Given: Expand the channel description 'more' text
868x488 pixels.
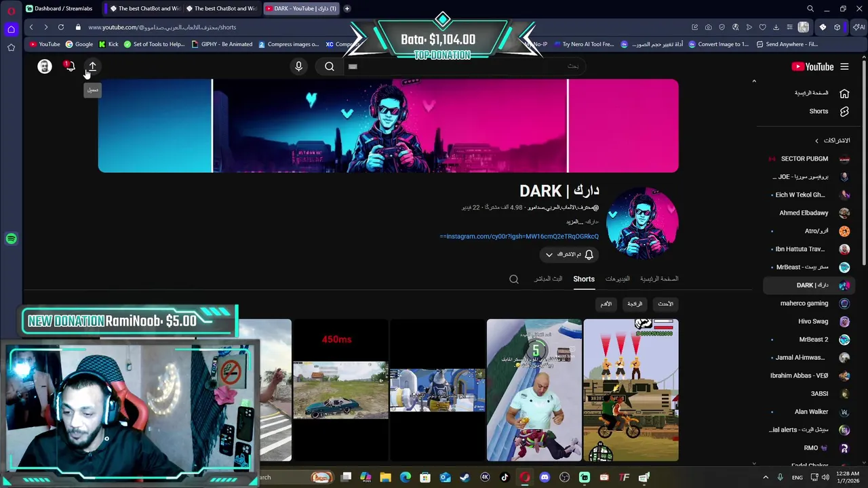Looking at the screenshot, I should 575,222.
